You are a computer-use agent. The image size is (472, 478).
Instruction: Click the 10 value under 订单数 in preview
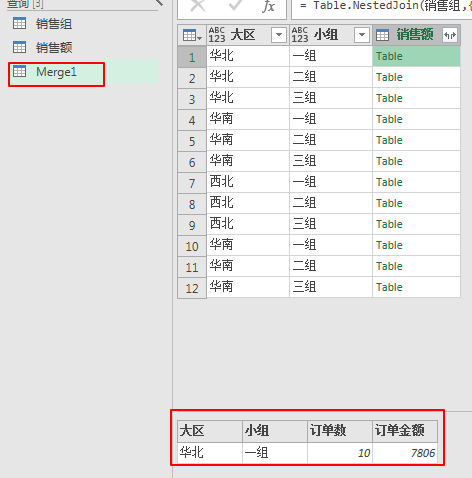(x=340, y=453)
